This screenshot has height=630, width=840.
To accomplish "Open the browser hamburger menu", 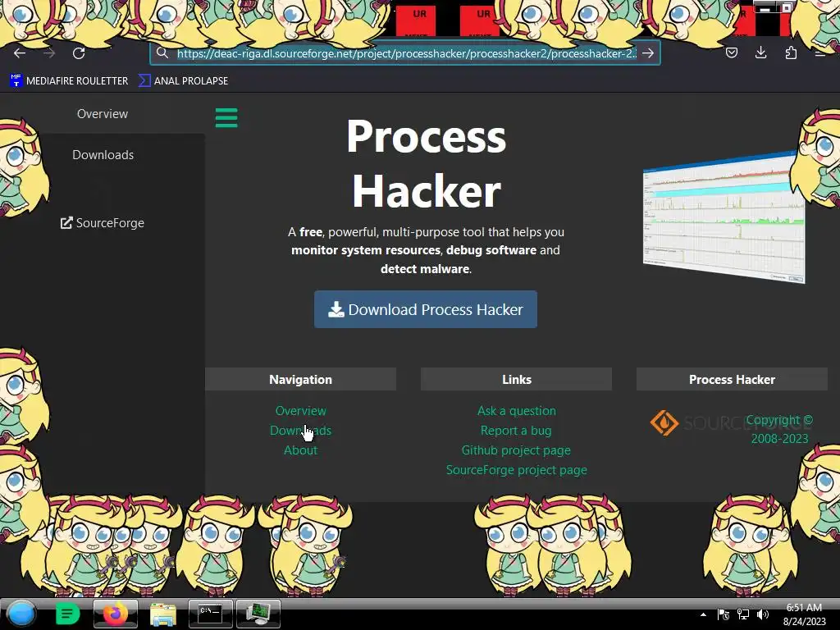I will (820, 53).
